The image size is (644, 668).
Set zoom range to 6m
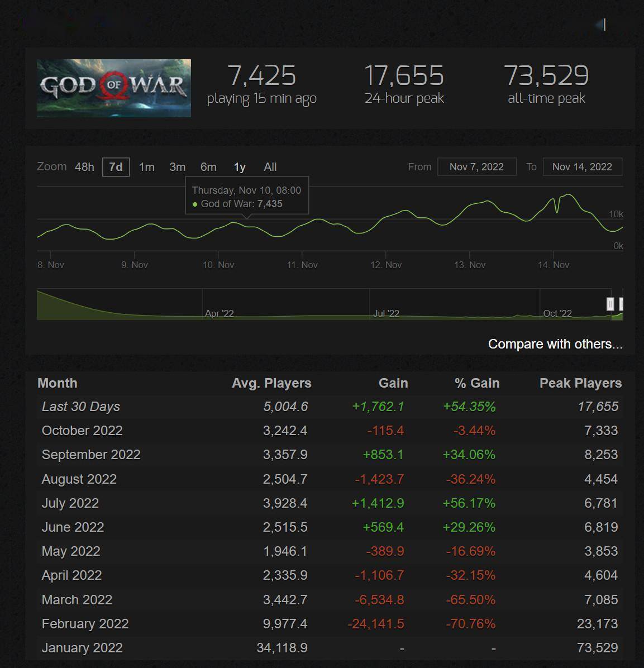click(x=208, y=167)
